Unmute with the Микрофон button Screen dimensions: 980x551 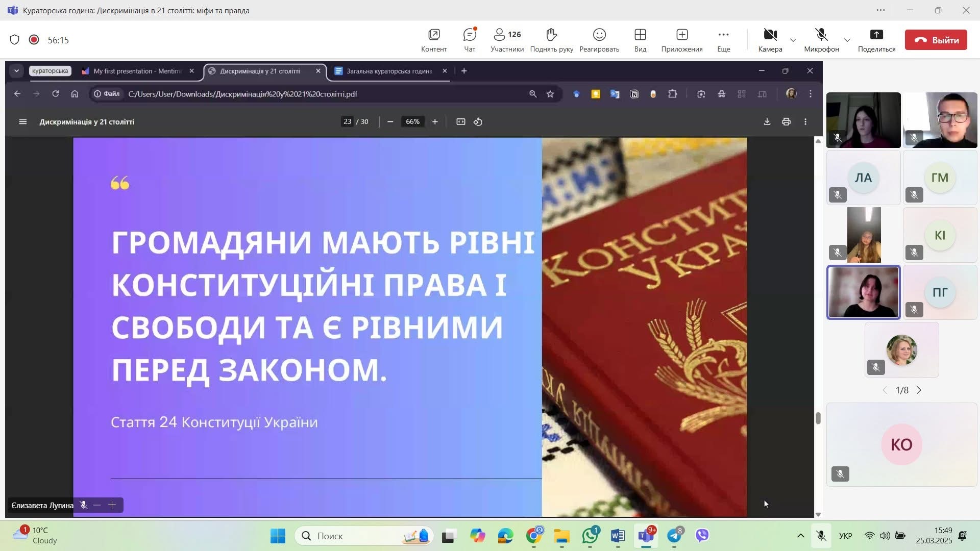(821, 40)
